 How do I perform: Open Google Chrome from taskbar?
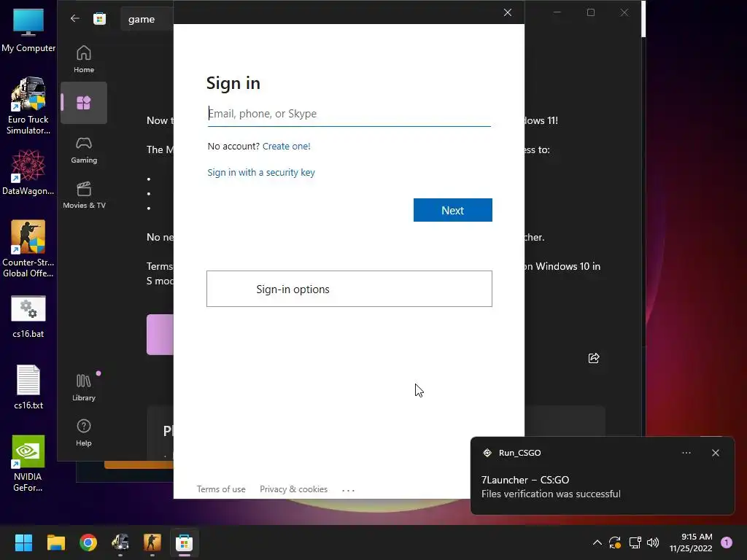pos(88,542)
